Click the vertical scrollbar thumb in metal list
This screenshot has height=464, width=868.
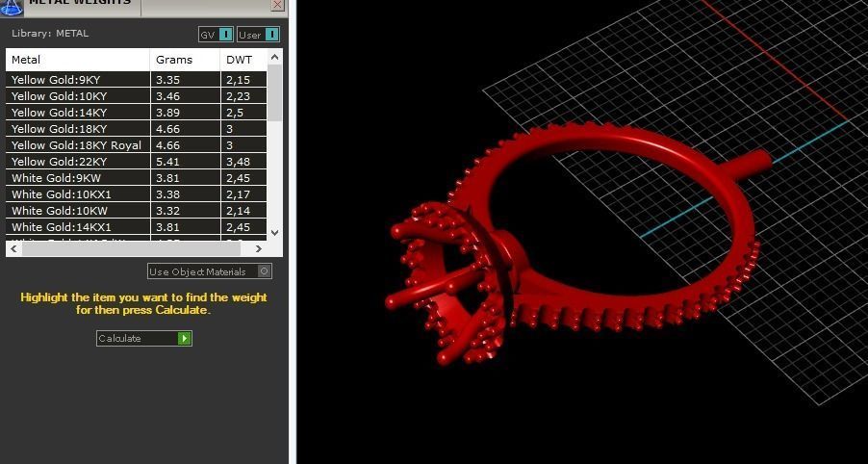(275, 93)
